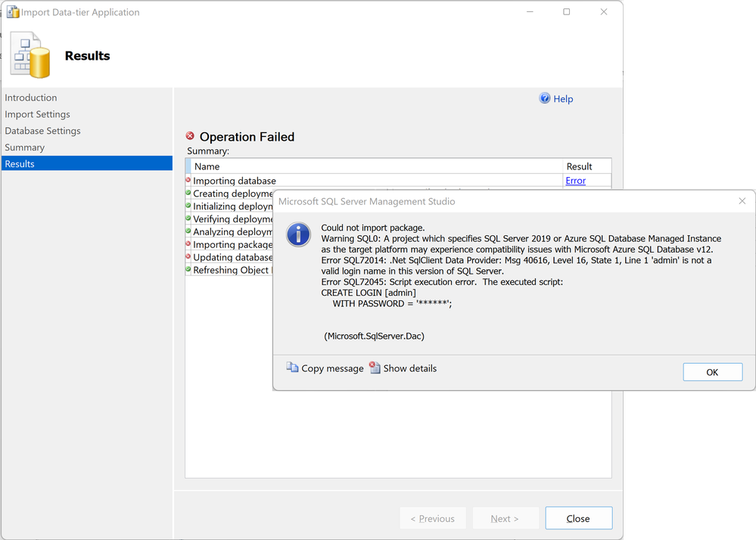Click success icon beside Creating deployment
Screen dimensions: 756x540
click(x=188, y=193)
